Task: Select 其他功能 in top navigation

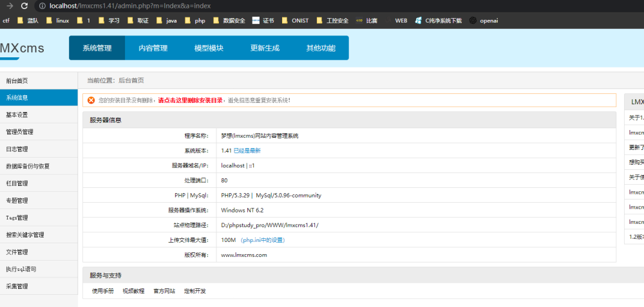Action: coord(321,48)
